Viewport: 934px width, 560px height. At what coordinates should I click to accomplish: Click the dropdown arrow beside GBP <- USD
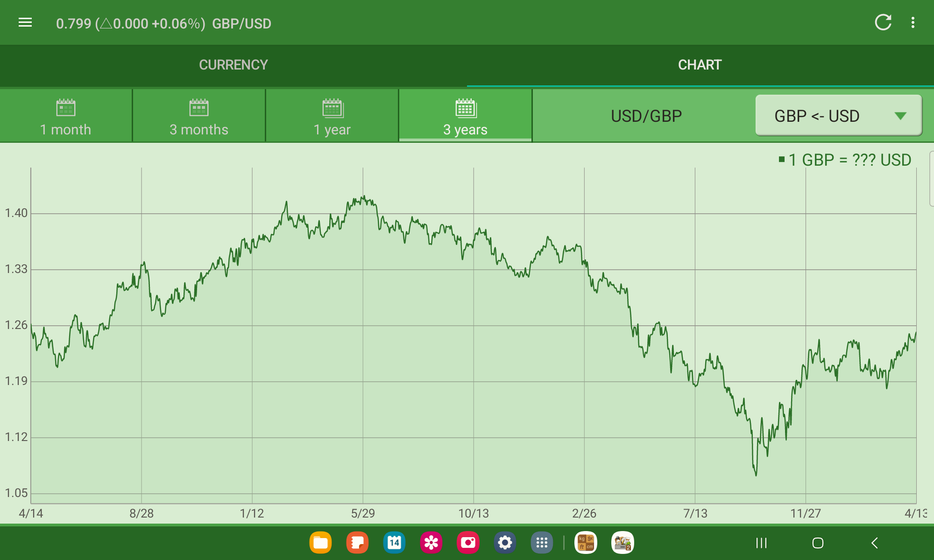[900, 116]
